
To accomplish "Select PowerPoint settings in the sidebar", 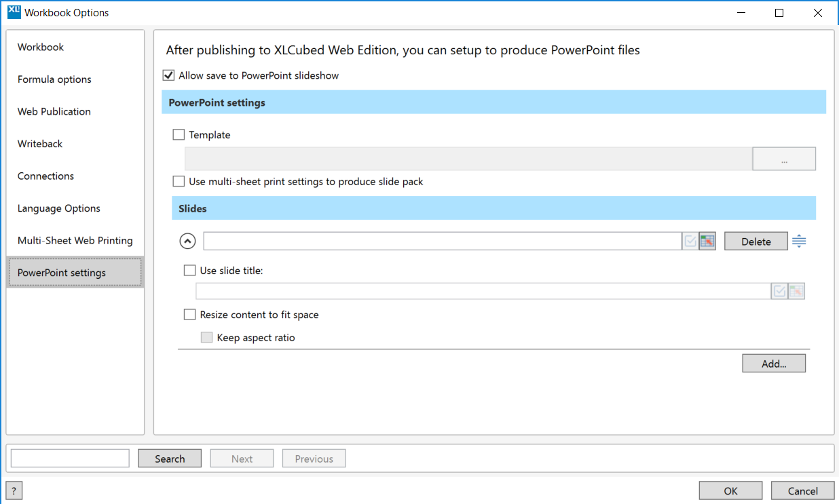I will 75,273.
